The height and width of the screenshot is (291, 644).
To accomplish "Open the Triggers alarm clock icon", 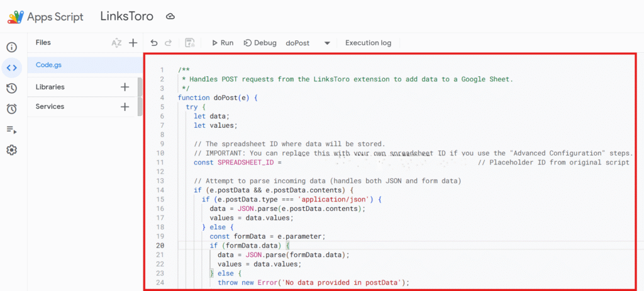I will 11,109.
